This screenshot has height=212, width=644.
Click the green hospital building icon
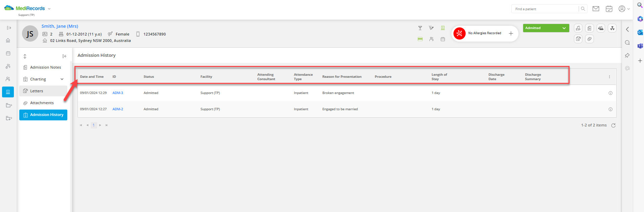coord(443,28)
